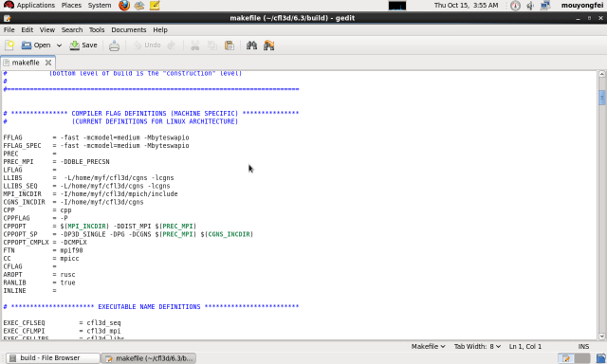Switch to the build - File Browser taskbar window

[53, 358]
